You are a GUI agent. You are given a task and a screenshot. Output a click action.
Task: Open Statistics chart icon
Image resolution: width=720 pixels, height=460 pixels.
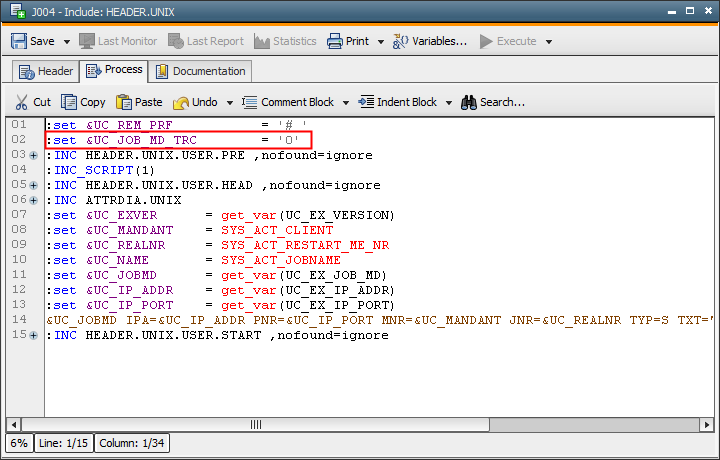click(262, 41)
